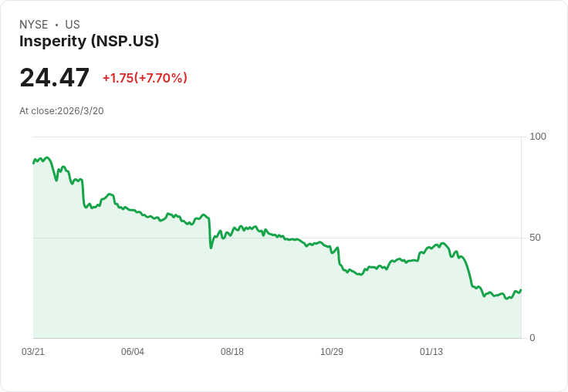The width and height of the screenshot is (568, 392).
Task: Click the +1.75(+7.70%) price change
Action: click(x=145, y=78)
